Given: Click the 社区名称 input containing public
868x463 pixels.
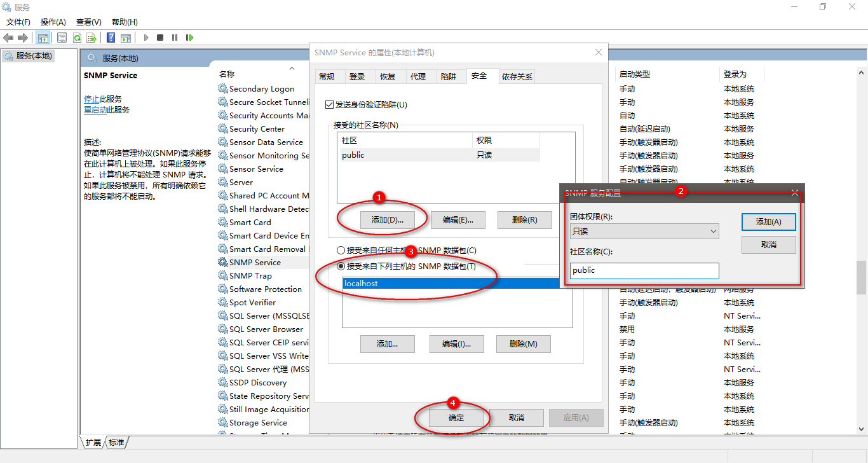Looking at the screenshot, I should tap(644, 270).
